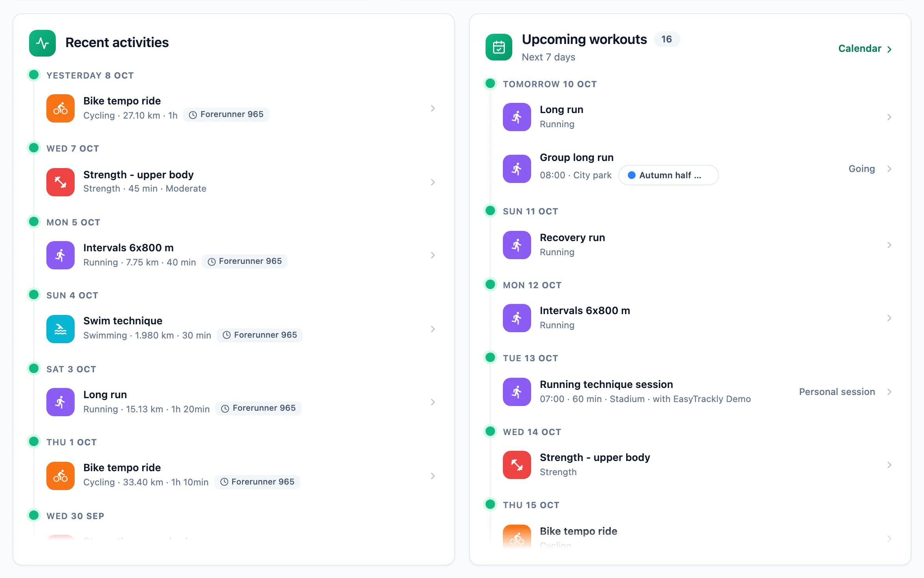Click the Intervals 6x800 m upcoming workout title

click(585, 311)
